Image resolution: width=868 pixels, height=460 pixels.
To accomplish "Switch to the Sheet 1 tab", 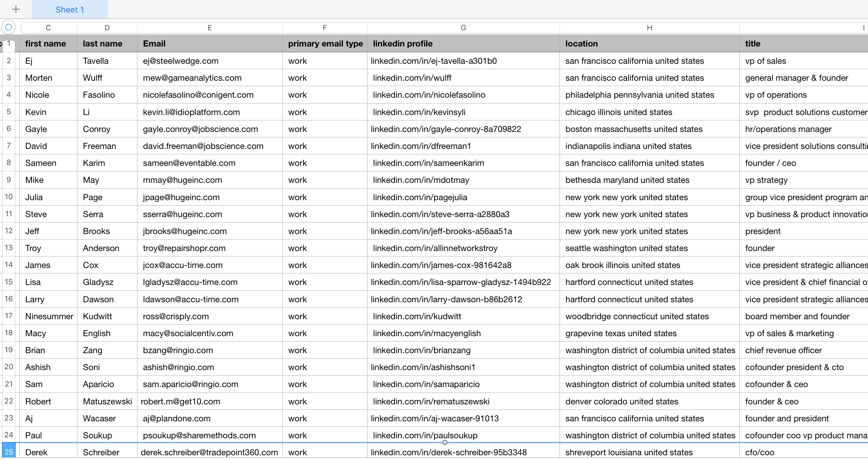I will 70,9.
